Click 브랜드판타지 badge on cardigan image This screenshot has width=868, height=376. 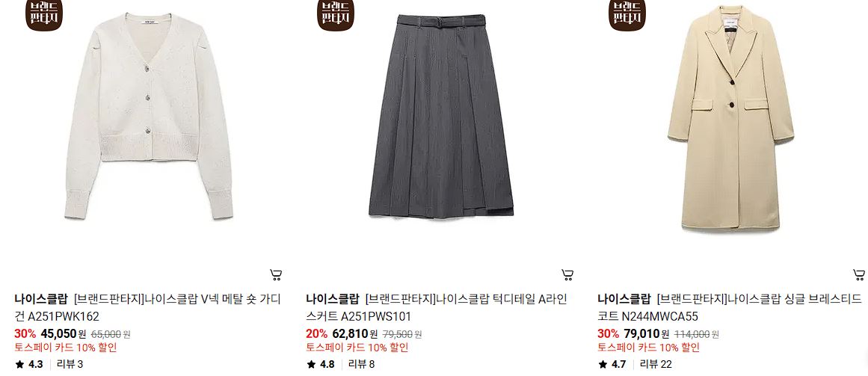click(44, 15)
